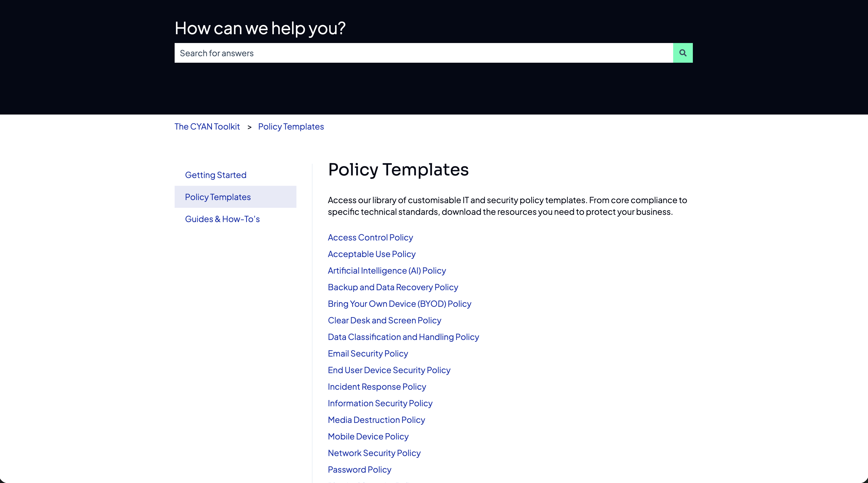The image size is (868, 483).
Task: Open the Data Classification and Handling Policy
Action: tap(403, 337)
